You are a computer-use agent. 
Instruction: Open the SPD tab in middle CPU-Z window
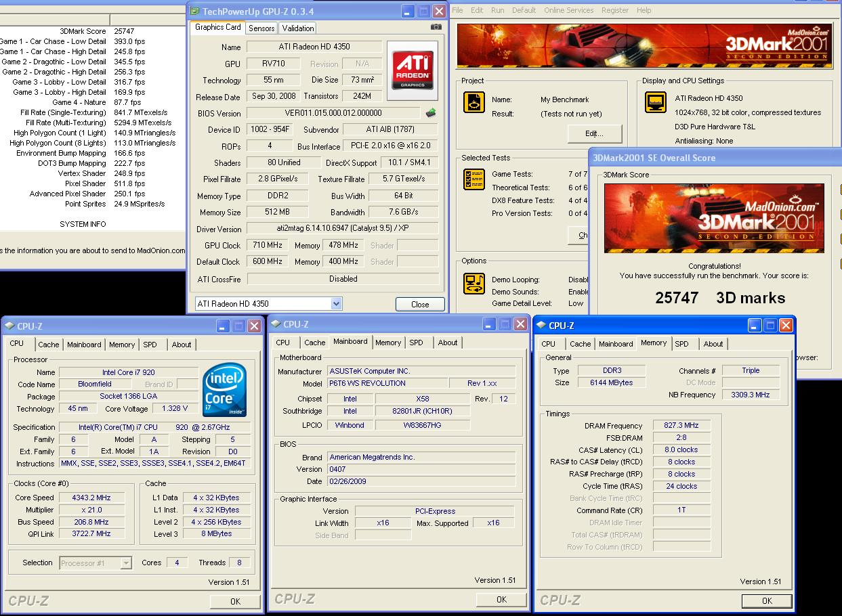pyautogui.click(x=417, y=343)
